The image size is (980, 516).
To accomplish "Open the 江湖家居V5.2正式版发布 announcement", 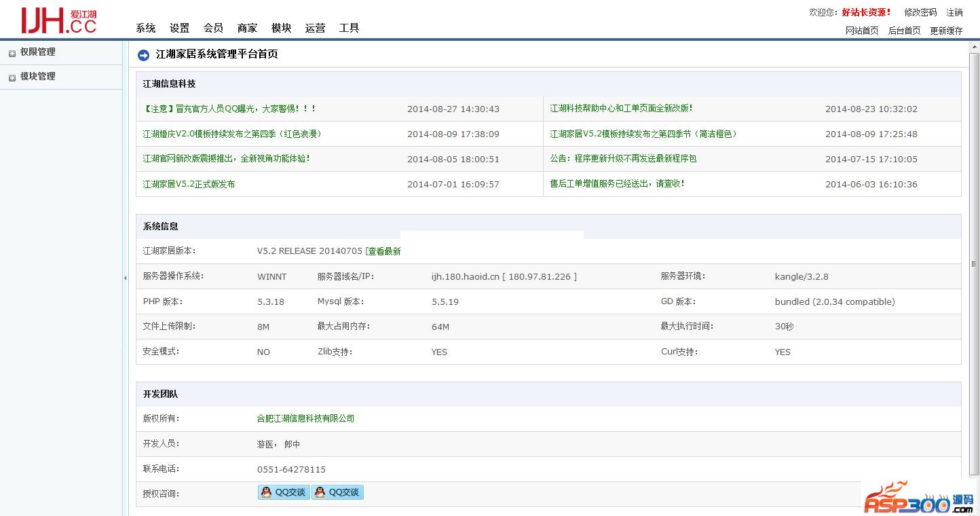I will click(189, 184).
